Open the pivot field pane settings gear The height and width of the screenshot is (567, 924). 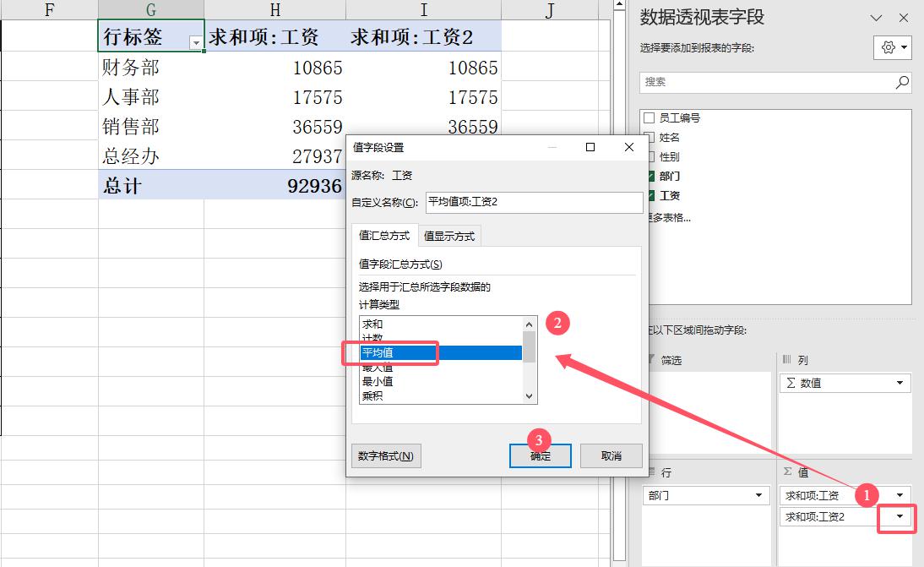[892, 47]
